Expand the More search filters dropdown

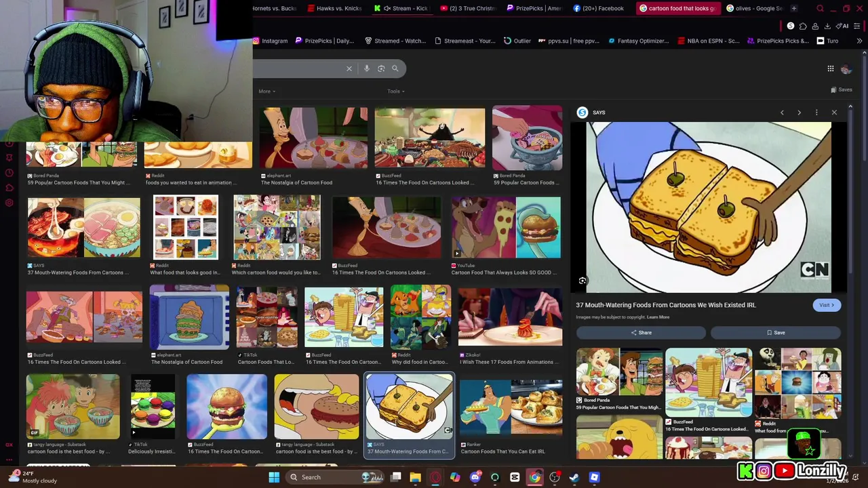[x=267, y=91]
